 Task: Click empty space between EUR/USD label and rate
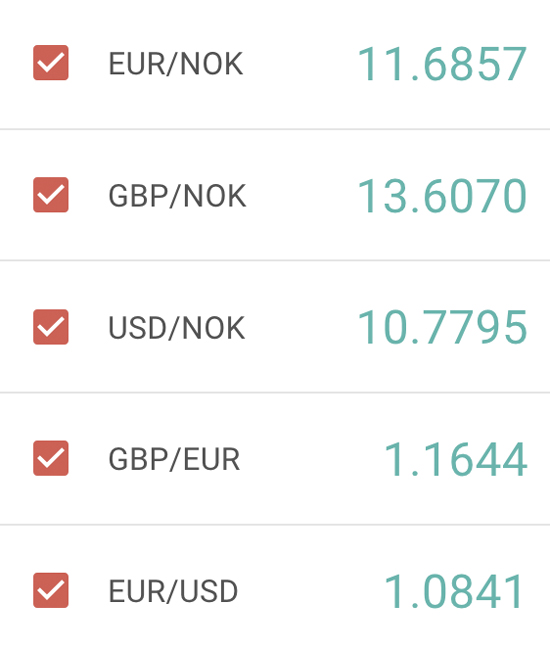point(311,591)
